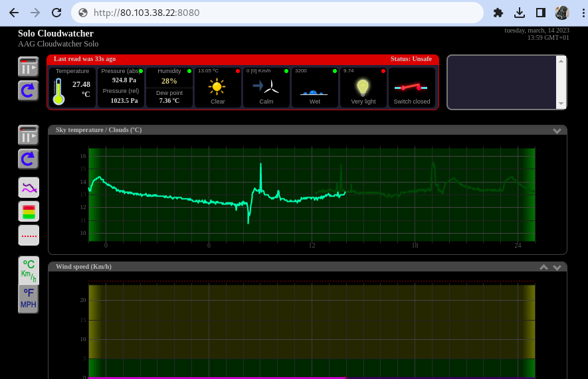
Task: Switch units to °F and MPH
Action: [29, 299]
